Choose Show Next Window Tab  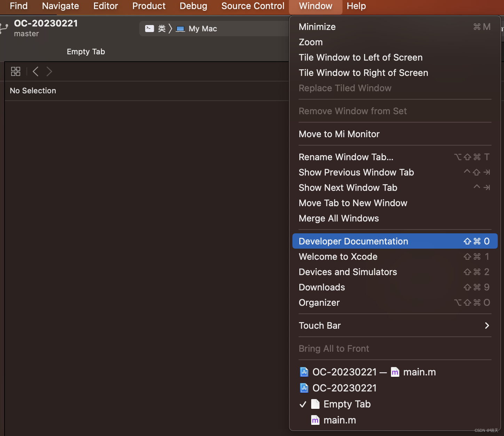(x=395, y=188)
